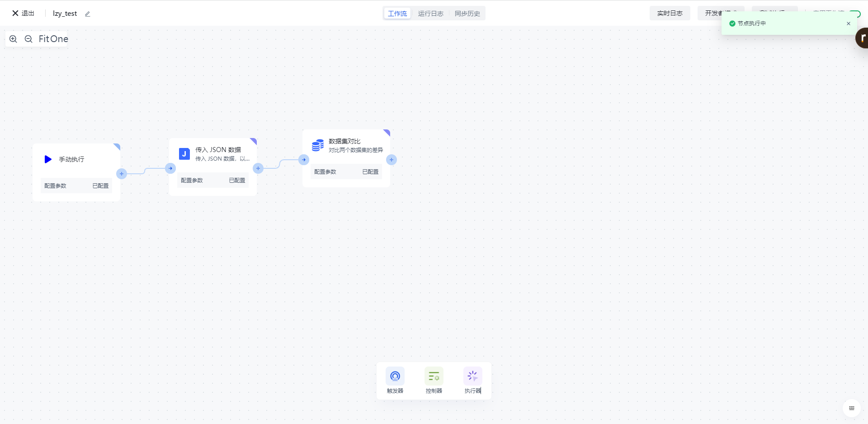868x424 pixels.
Task: Open 配置参数 row of 数据集对比 node
Action: pyautogui.click(x=346, y=172)
